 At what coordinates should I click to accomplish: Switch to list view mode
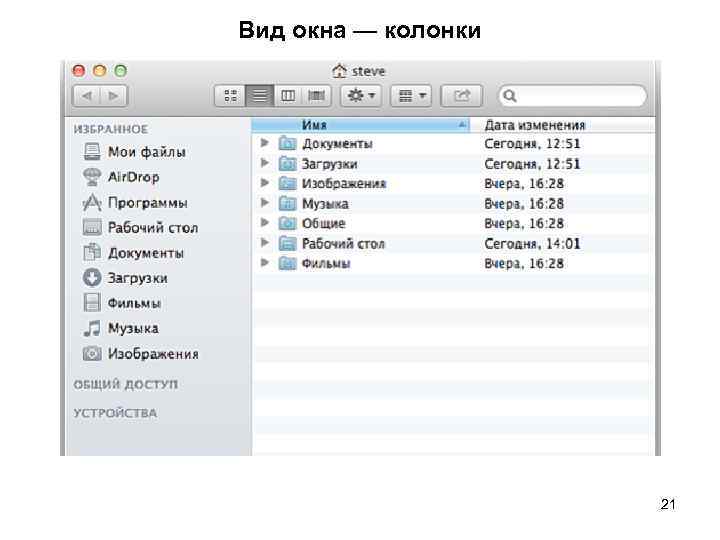259,96
